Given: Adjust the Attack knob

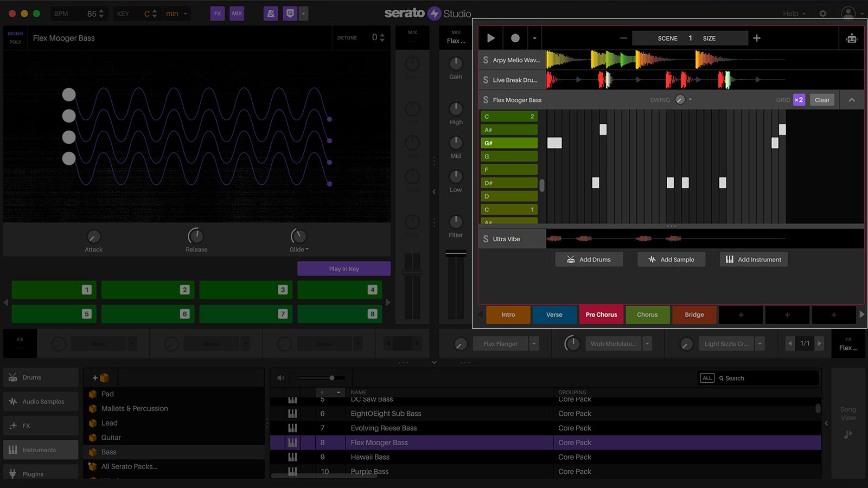Looking at the screenshot, I should [x=93, y=236].
